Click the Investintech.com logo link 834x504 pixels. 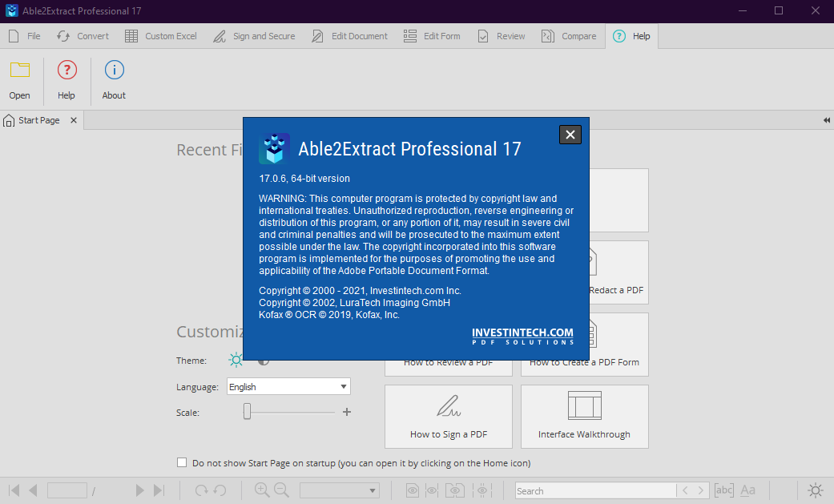coord(522,336)
